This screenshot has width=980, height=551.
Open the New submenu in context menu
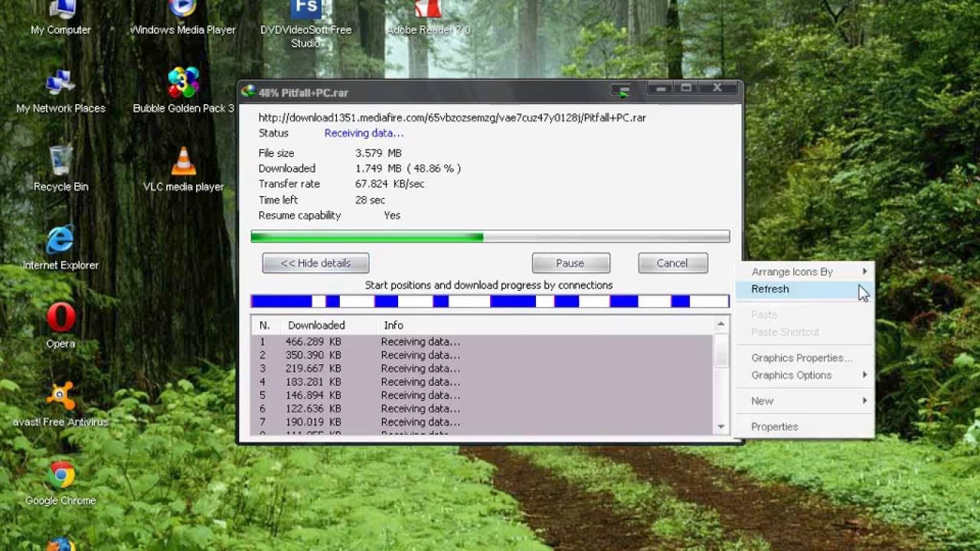pyautogui.click(x=805, y=401)
